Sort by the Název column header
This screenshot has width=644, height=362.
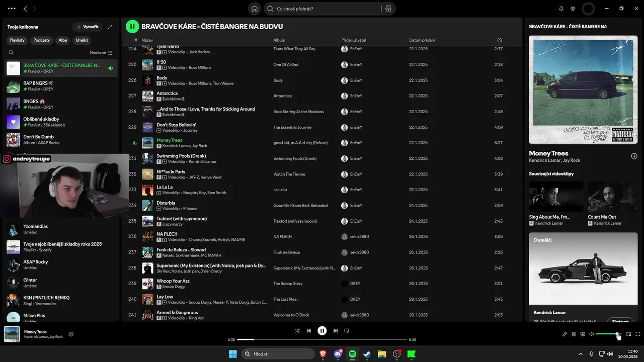(x=147, y=40)
